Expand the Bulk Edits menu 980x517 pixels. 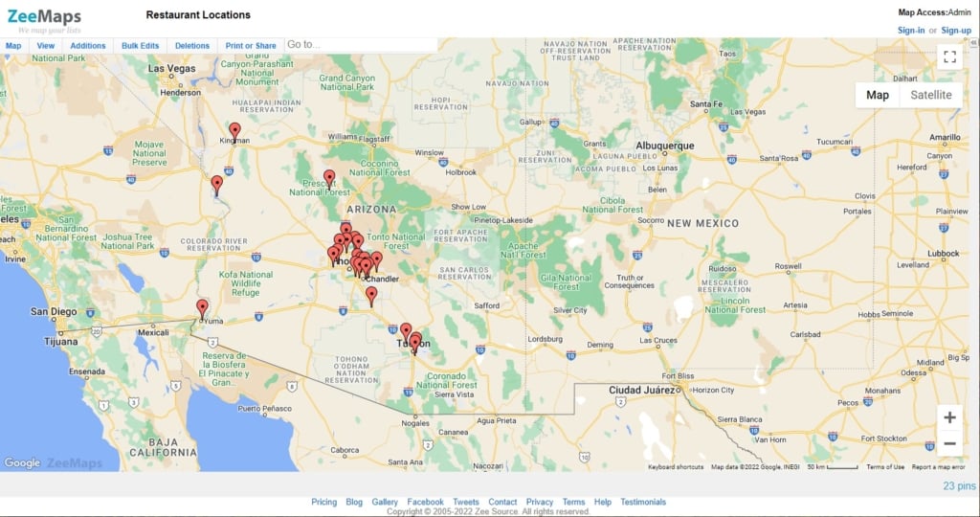[x=140, y=46]
